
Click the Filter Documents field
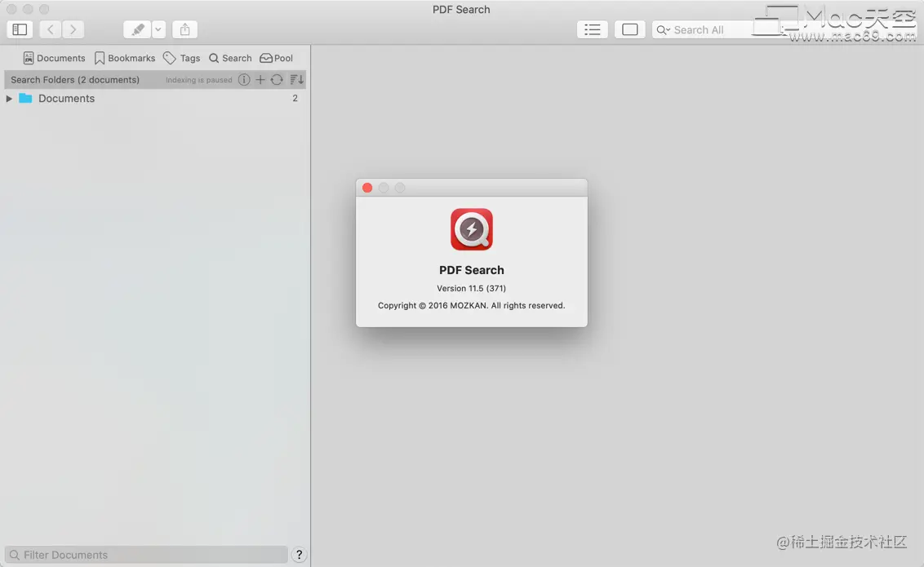[146, 555]
